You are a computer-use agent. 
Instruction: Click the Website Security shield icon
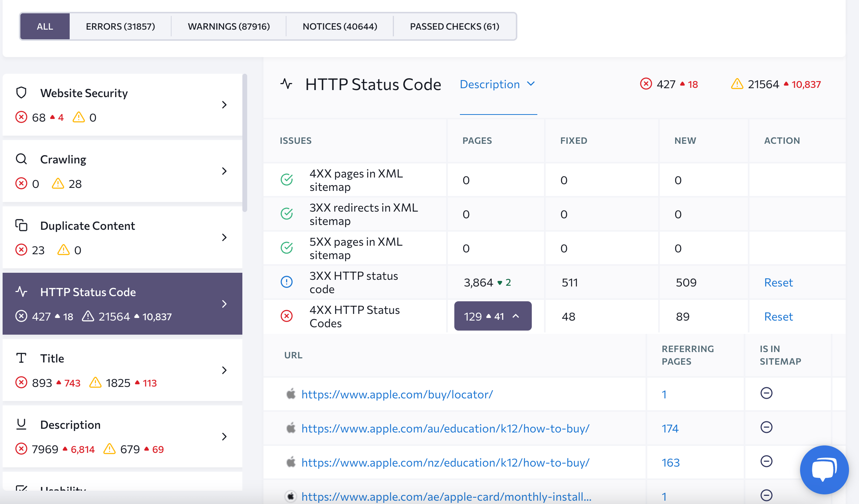[x=21, y=93]
